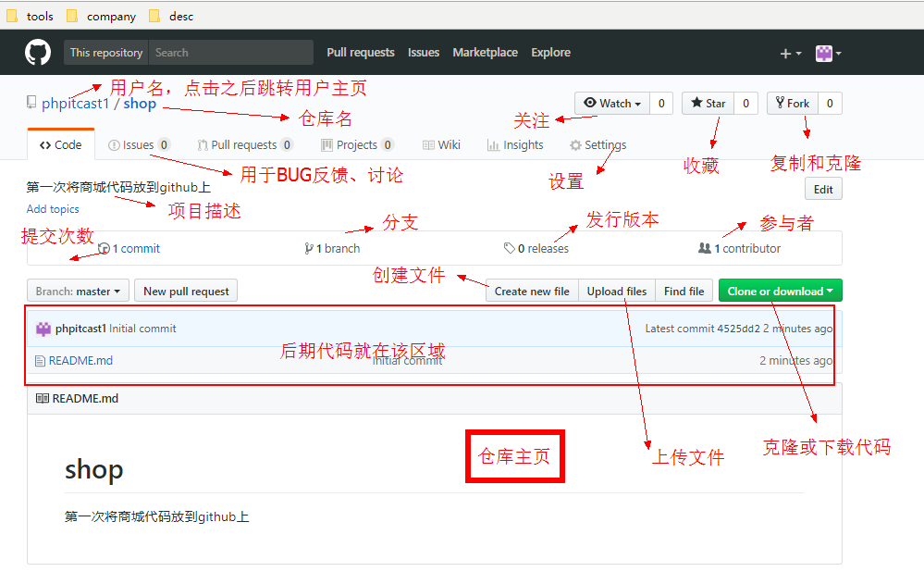Fork the repository
Viewport: 924px width, 584px height.
[793, 104]
